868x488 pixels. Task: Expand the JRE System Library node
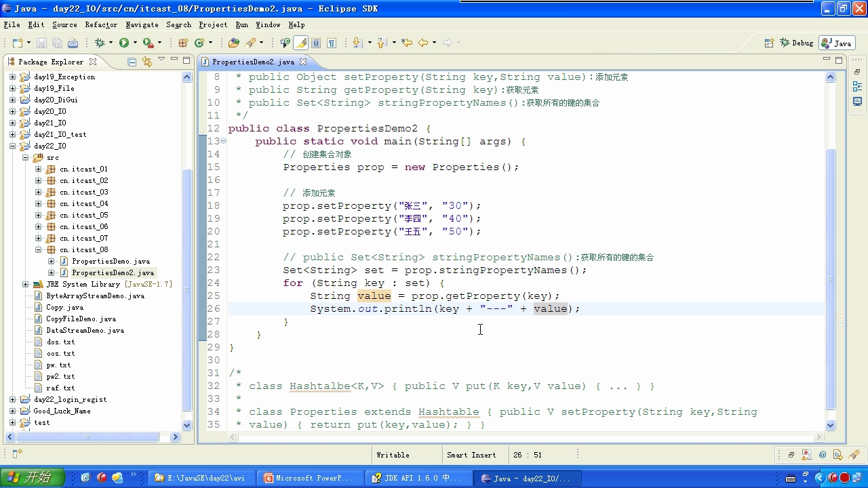[x=25, y=284]
